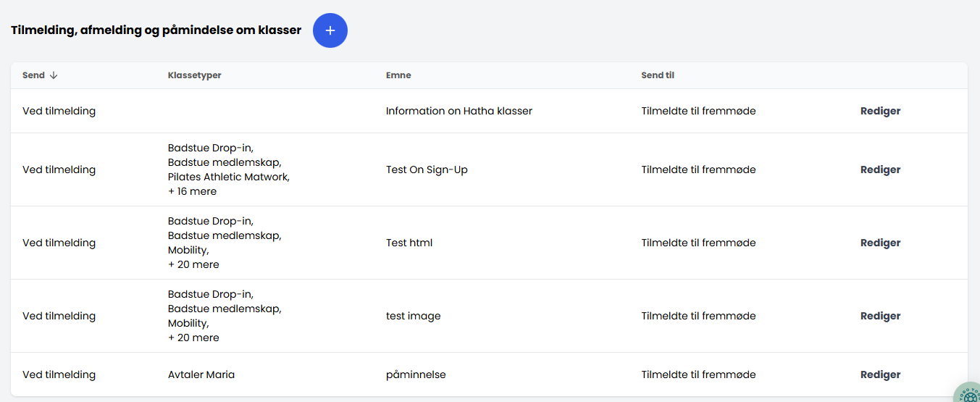The height and width of the screenshot is (402, 980).
Task: Expand '+ 20 mere' in the Test html row
Action: pyautogui.click(x=193, y=264)
